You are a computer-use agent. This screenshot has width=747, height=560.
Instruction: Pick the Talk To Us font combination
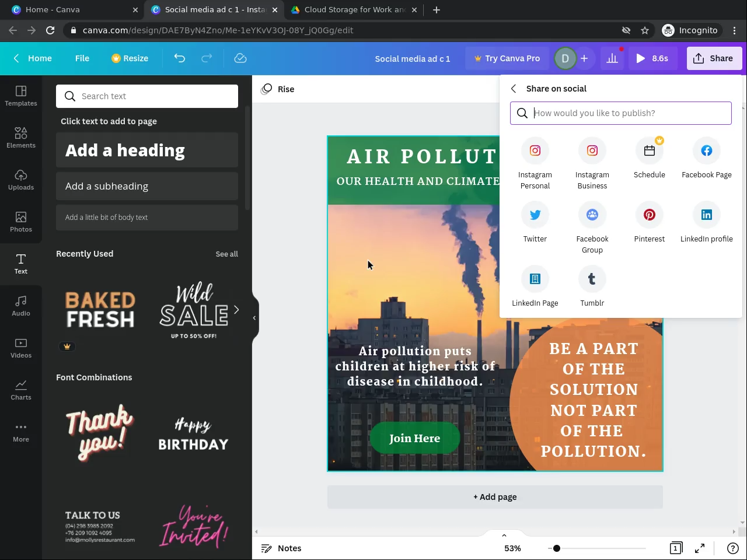pos(100,527)
